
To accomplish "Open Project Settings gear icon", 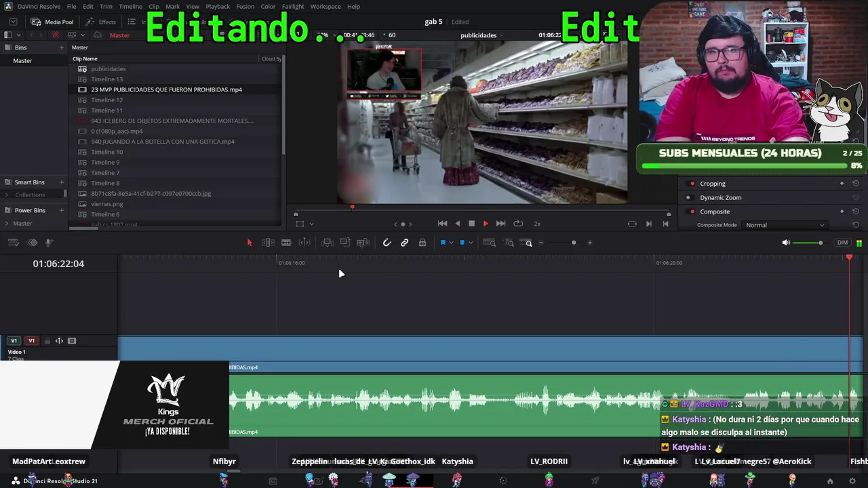I will pyautogui.click(x=852, y=481).
